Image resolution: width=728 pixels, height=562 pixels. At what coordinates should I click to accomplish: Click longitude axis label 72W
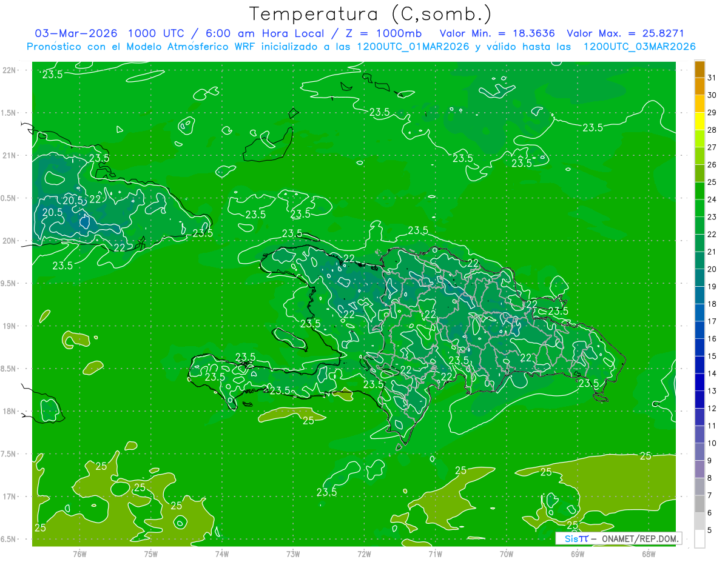(x=364, y=554)
